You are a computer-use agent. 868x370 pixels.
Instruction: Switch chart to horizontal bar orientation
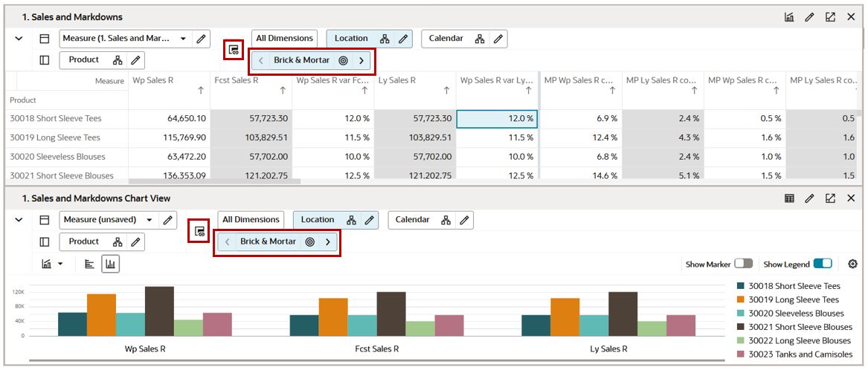(x=89, y=264)
